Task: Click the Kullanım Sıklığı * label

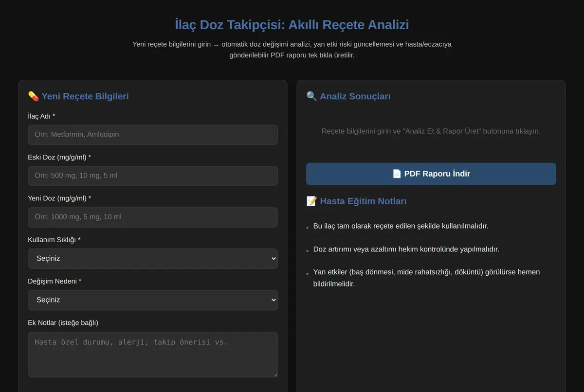Action: (54, 240)
